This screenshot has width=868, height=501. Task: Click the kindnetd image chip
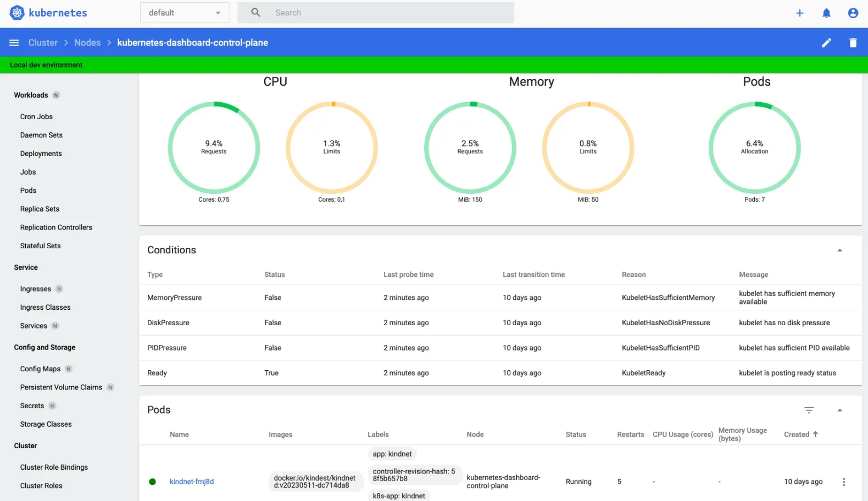(x=315, y=482)
